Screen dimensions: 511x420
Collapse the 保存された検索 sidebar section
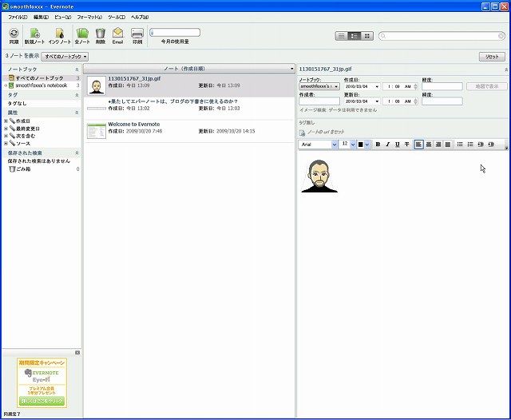(77, 153)
